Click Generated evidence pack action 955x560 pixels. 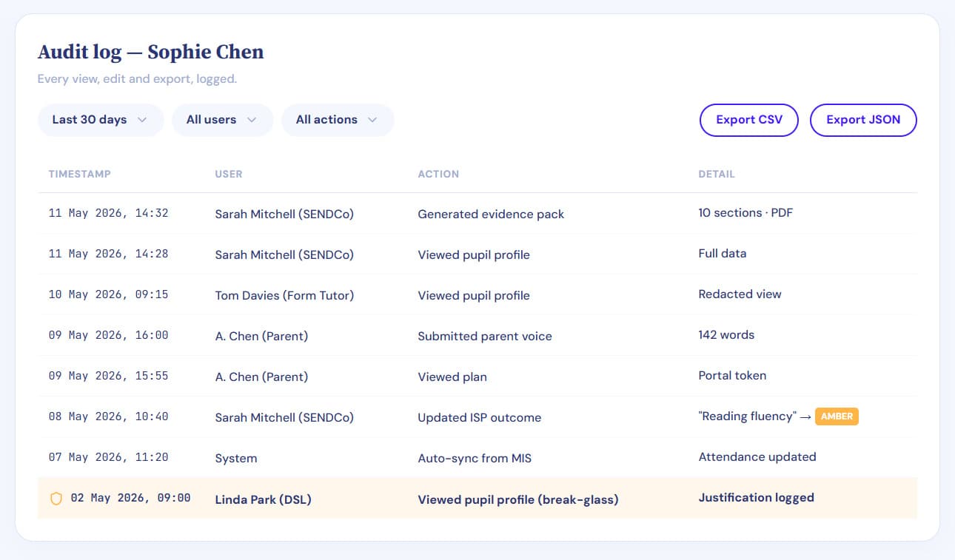click(491, 214)
